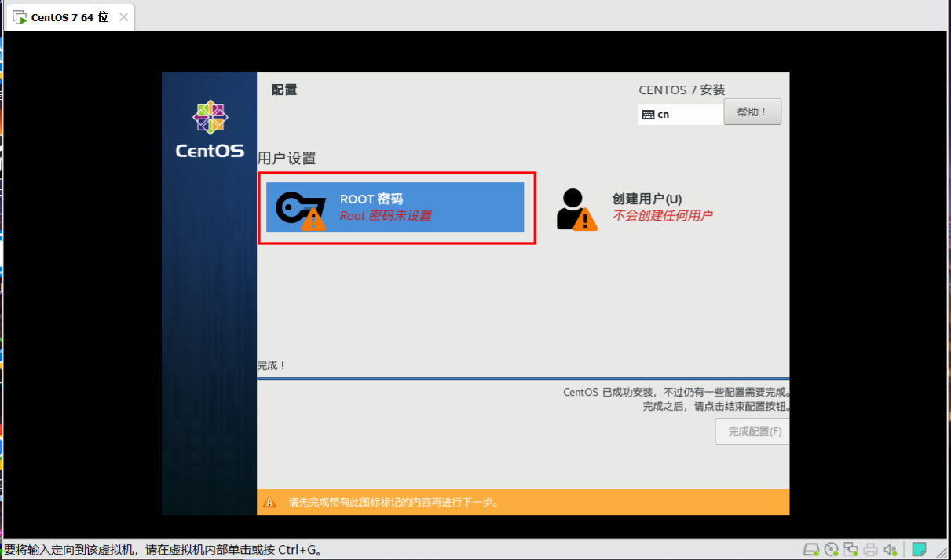Click the CD/DVD drive status icon
The height and width of the screenshot is (560, 951).
831,549
